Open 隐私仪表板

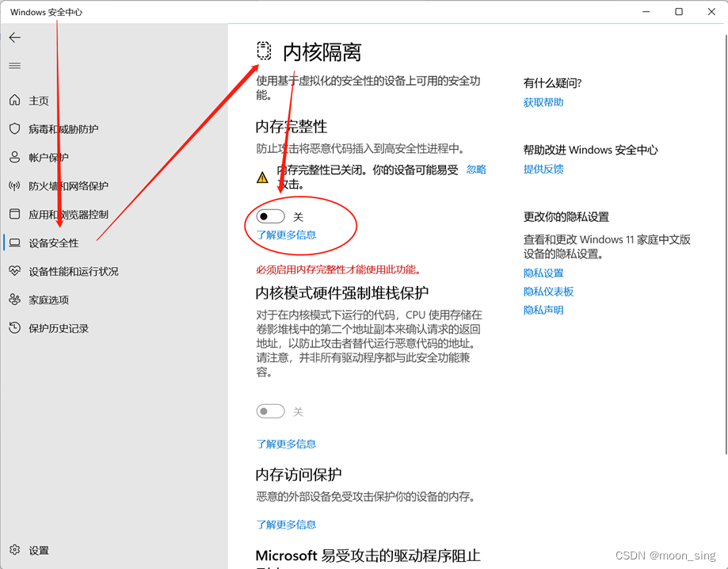[x=550, y=292]
